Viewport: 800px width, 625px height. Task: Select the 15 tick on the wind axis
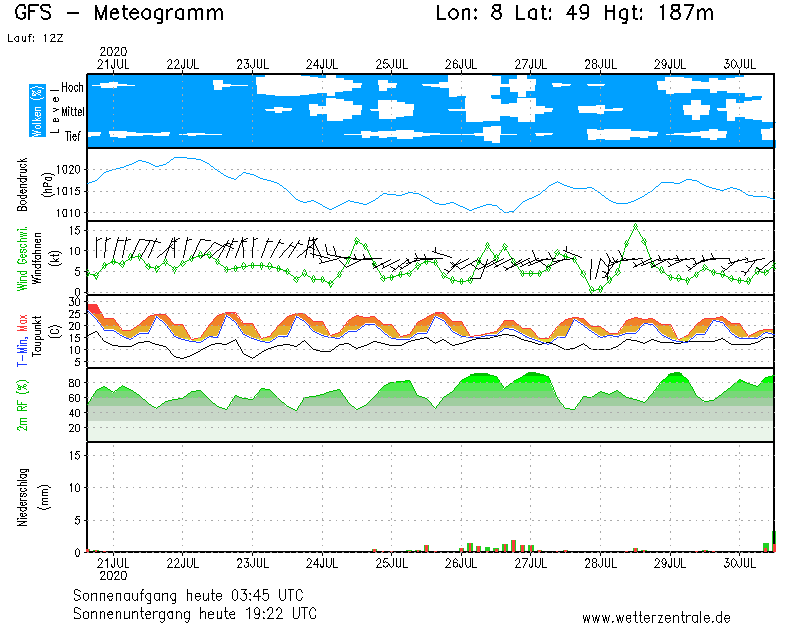[x=74, y=231]
